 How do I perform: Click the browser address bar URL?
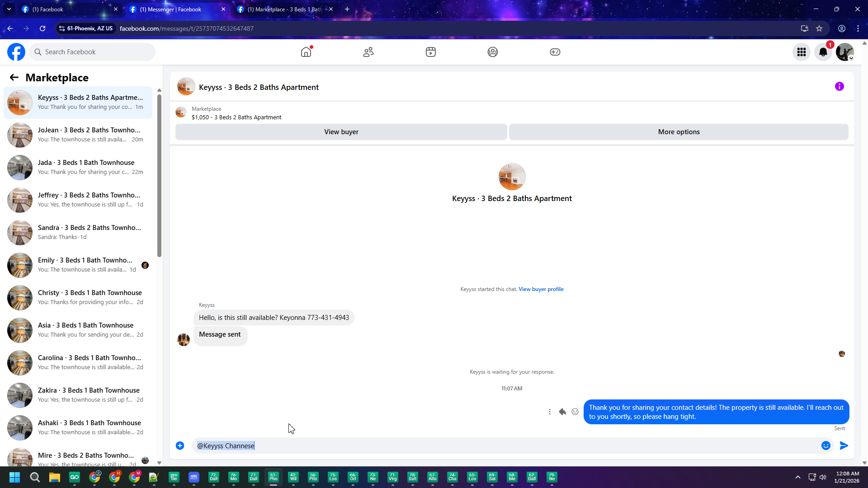click(187, 28)
